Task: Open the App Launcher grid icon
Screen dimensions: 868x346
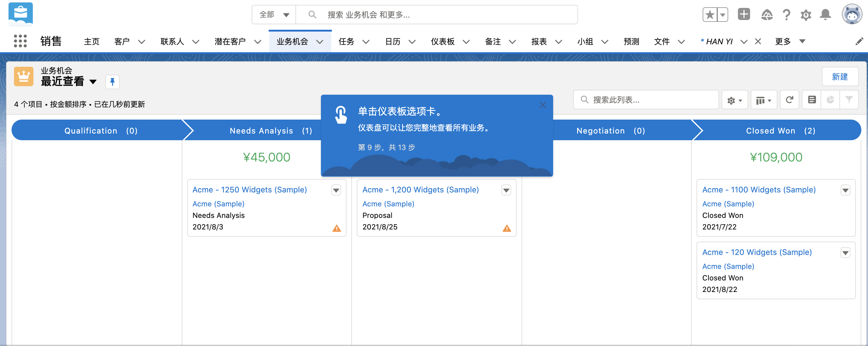Action: (20, 41)
